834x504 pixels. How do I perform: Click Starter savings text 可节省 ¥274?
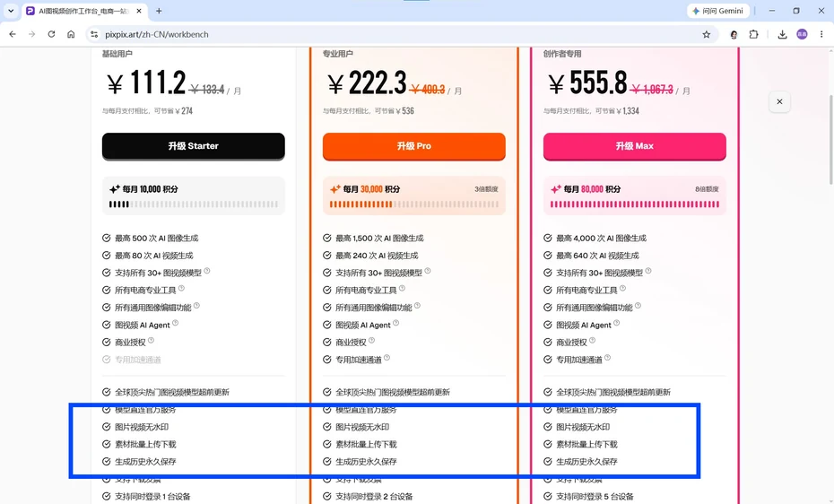[x=173, y=111]
